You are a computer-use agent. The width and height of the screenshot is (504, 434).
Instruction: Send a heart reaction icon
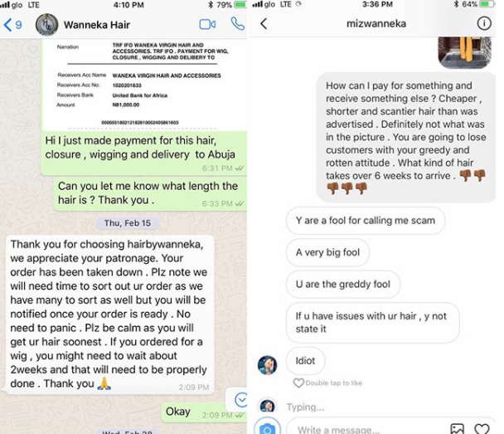(482, 429)
